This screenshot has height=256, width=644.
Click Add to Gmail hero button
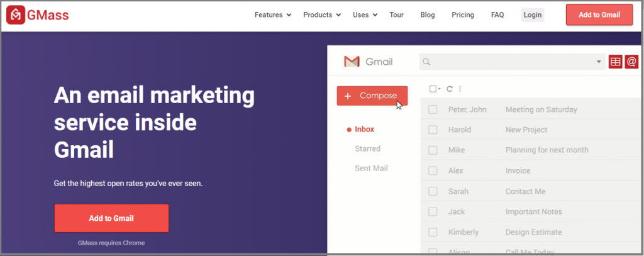[x=111, y=218]
